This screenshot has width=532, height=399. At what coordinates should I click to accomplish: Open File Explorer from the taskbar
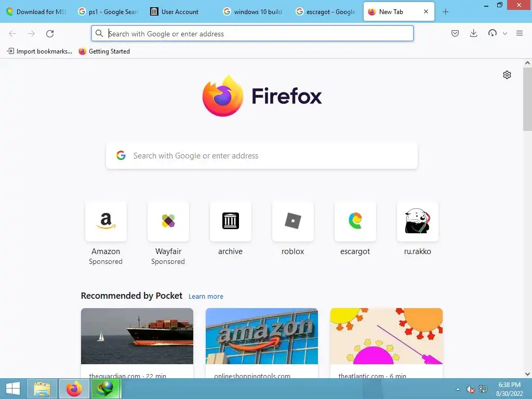pyautogui.click(x=42, y=389)
